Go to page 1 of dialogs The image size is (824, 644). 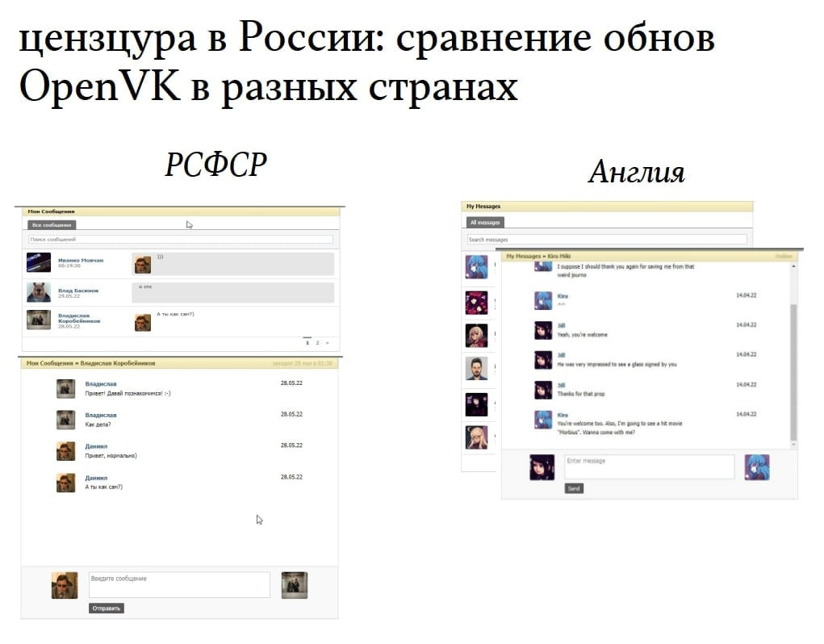pyautogui.click(x=307, y=342)
